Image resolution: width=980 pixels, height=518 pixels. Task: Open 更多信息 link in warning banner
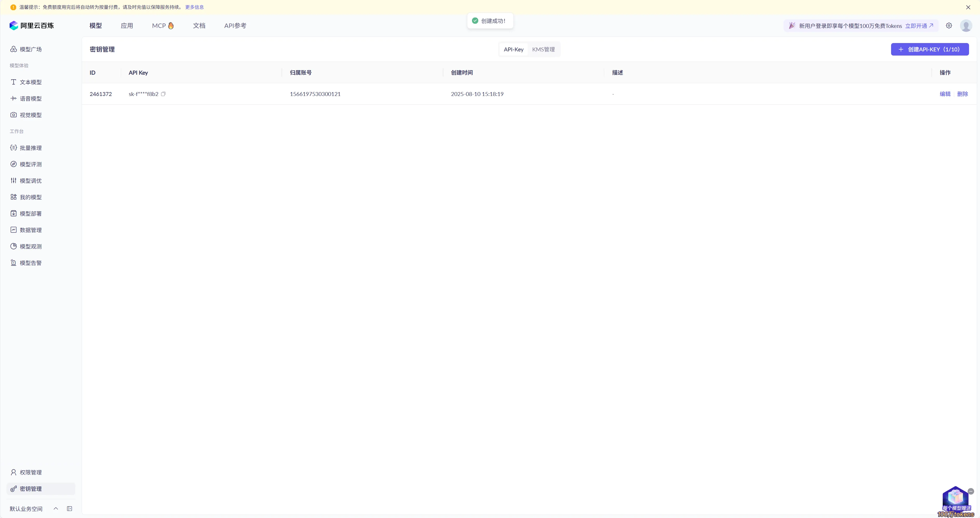tap(194, 7)
